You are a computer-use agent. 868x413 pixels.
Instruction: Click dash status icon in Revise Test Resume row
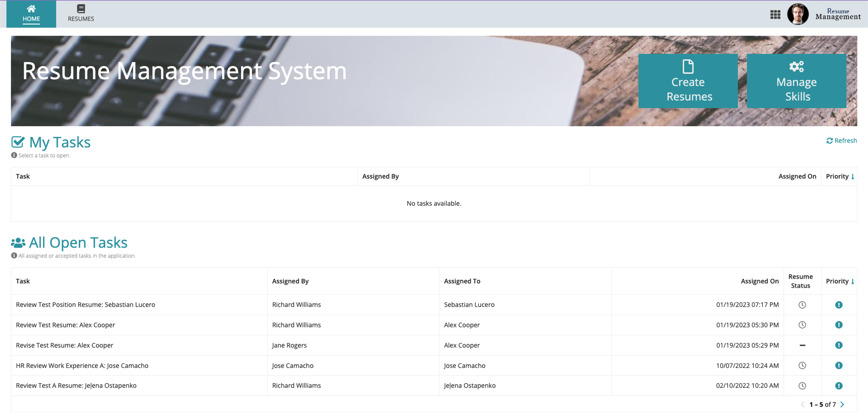(x=802, y=345)
